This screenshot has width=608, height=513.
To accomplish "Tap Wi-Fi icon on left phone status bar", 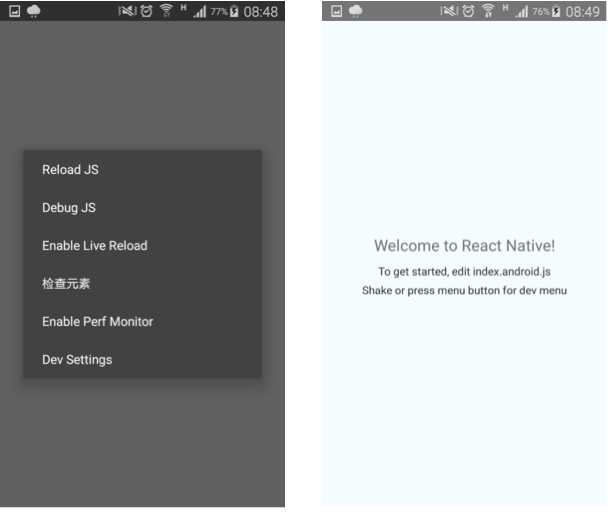I will click(166, 11).
